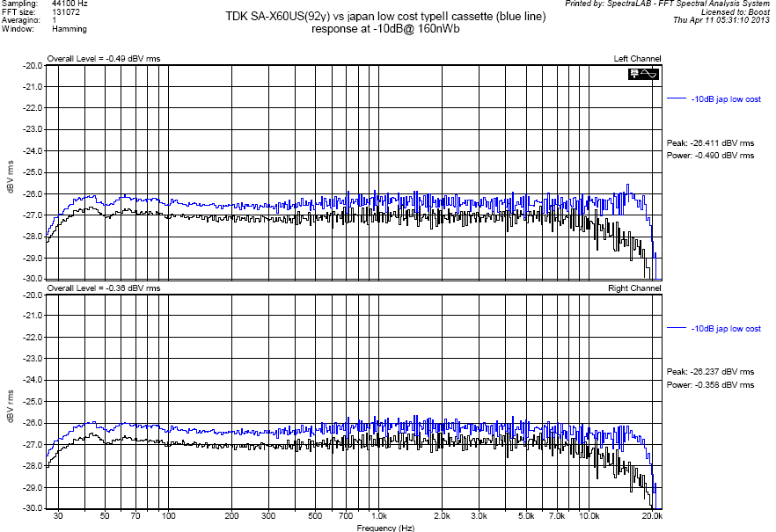
Task: Select the Left Channel "-10dB jap low cost" legend label
Action: (x=726, y=99)
